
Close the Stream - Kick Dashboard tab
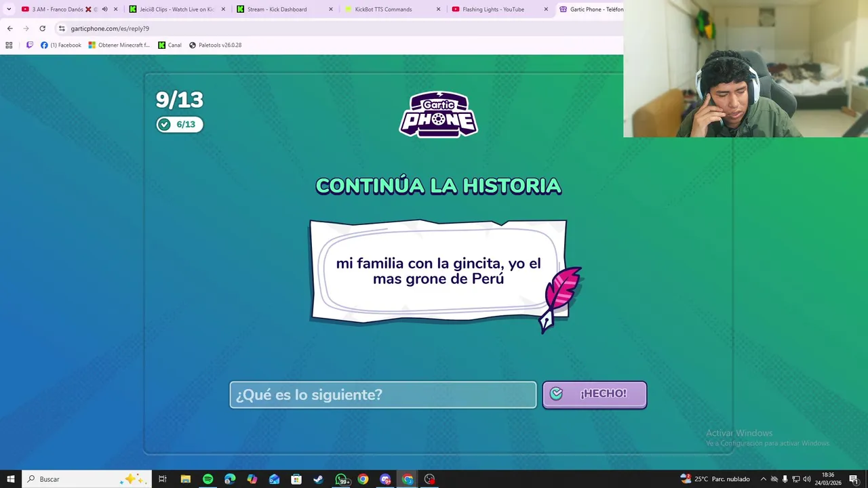pos(331,9)
